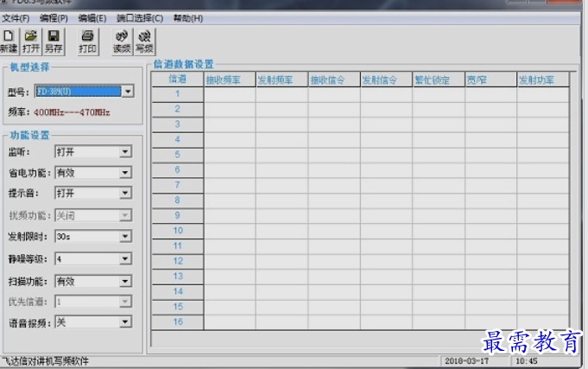588x369 pixels.
Task: Select channel row 9 header
Action: 178,216
